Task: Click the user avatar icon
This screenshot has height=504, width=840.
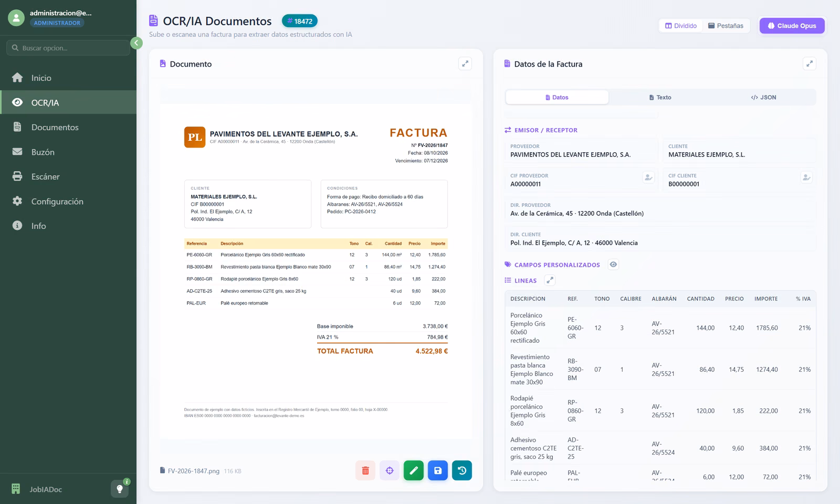Action: pos(16,18)
